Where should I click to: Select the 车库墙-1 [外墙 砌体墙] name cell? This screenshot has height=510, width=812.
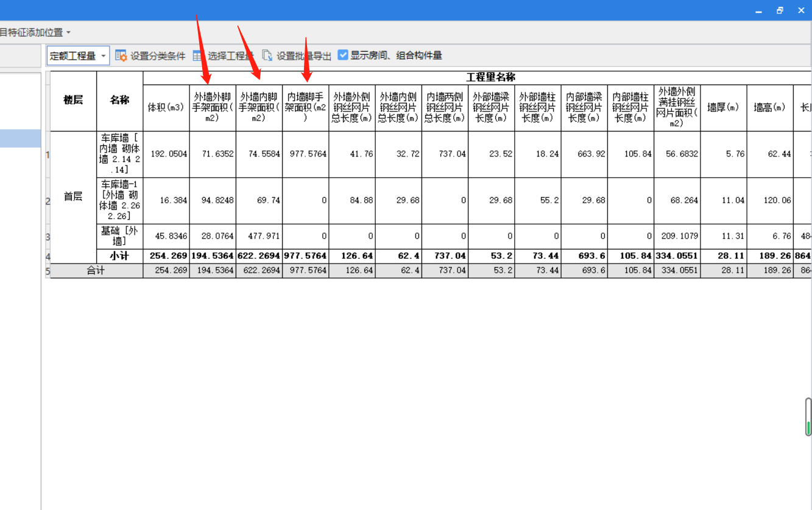pyautogui.click(x=120, y=200)
